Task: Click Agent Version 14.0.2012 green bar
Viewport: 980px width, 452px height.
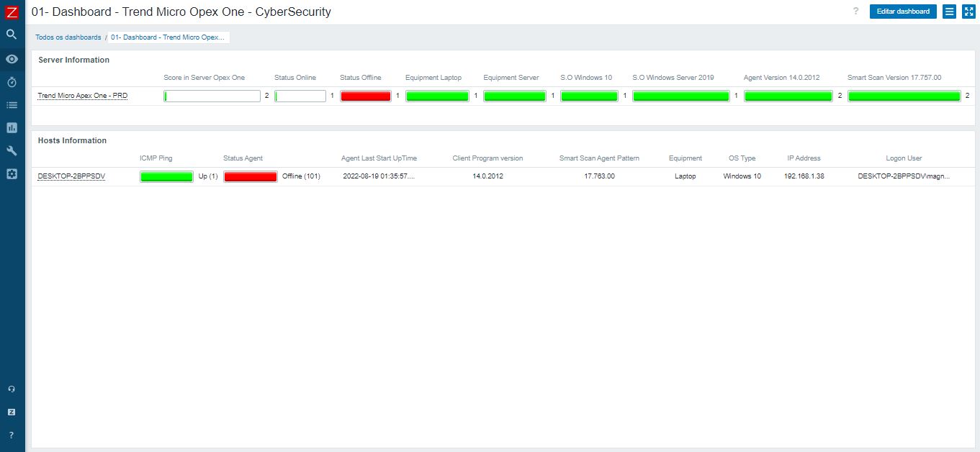Action: (788, 96)
